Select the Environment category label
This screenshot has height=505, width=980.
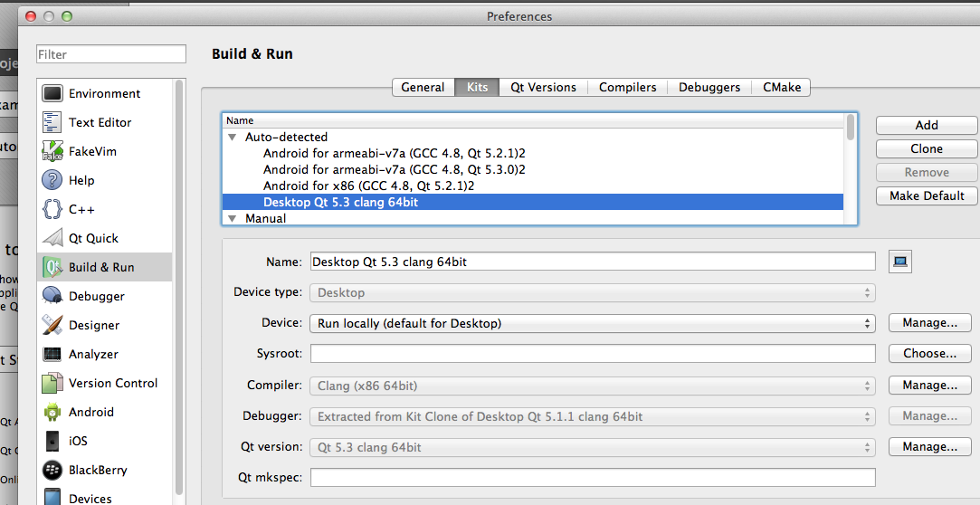tap(104, 94)
